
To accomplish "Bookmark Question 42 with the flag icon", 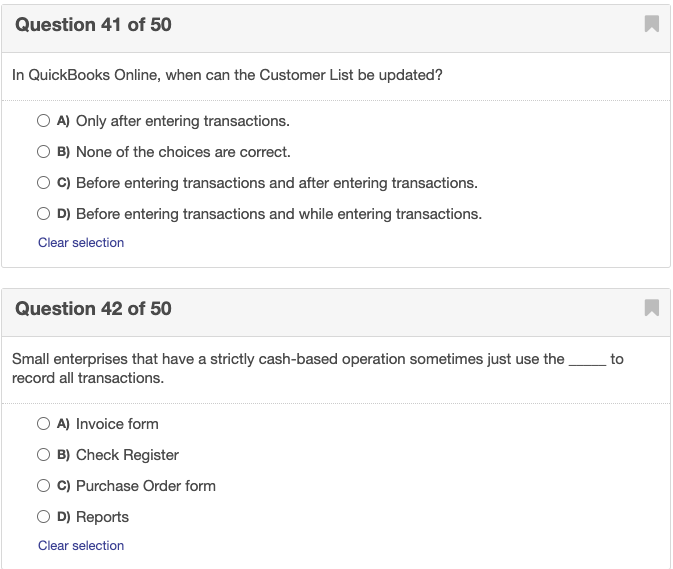I will [652, 308].
